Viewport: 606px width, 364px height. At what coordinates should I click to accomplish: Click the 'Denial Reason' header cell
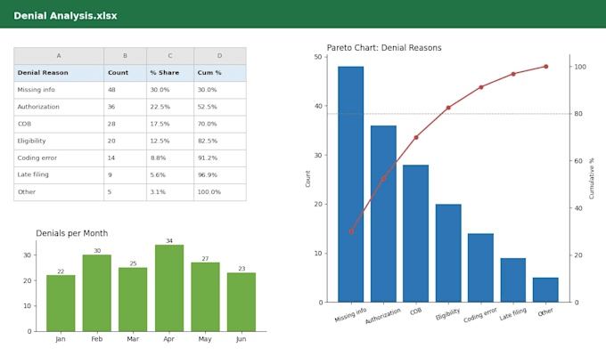[x=59, y=73]
